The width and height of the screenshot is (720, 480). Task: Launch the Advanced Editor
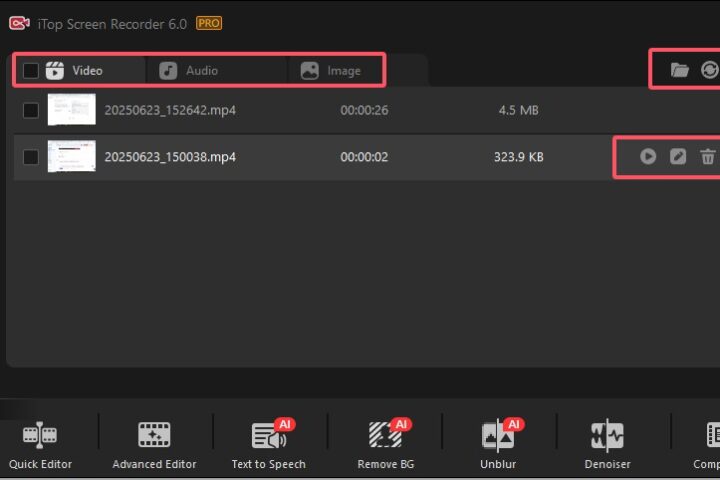(154, 444)
